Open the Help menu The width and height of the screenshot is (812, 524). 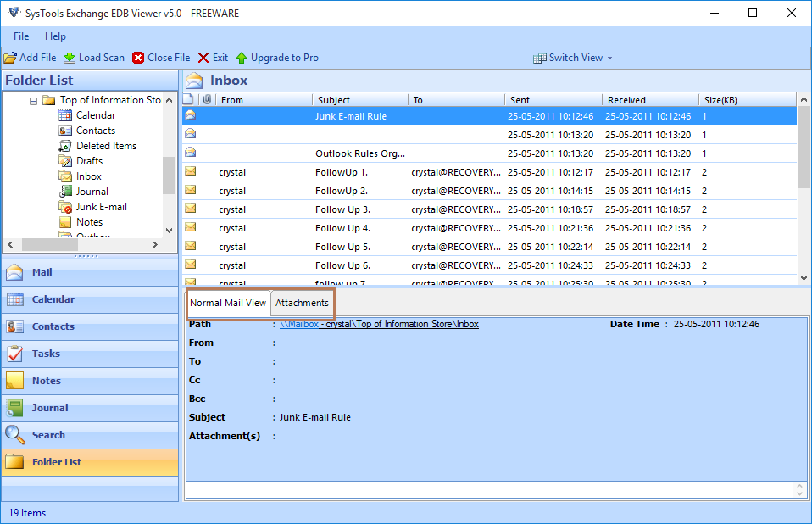click(x=55, y=36)
